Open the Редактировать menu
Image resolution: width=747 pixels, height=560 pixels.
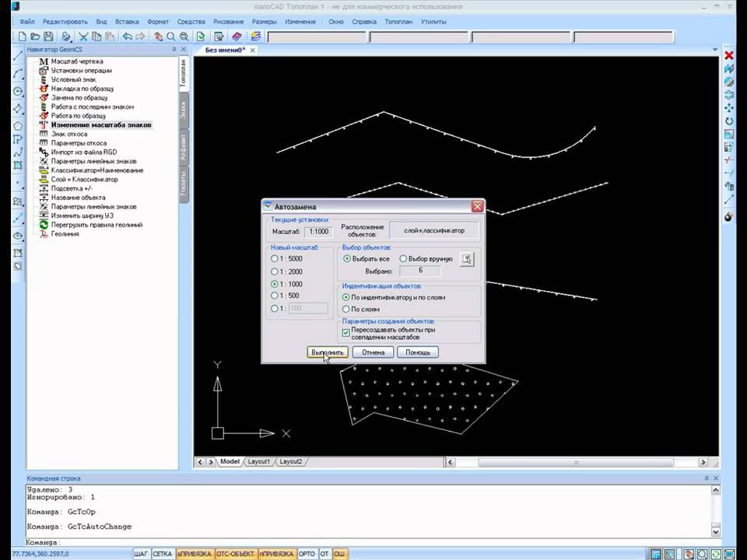65,22
